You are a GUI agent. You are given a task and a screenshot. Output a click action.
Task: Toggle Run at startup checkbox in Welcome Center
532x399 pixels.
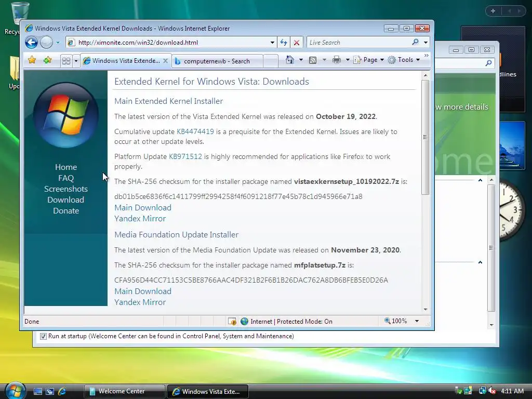[43, 336]
